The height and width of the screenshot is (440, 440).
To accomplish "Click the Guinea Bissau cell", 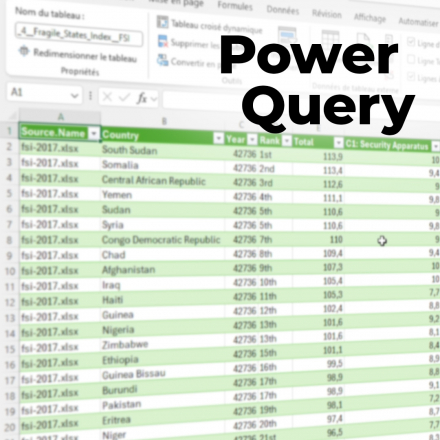I will [x=163, y=375].
